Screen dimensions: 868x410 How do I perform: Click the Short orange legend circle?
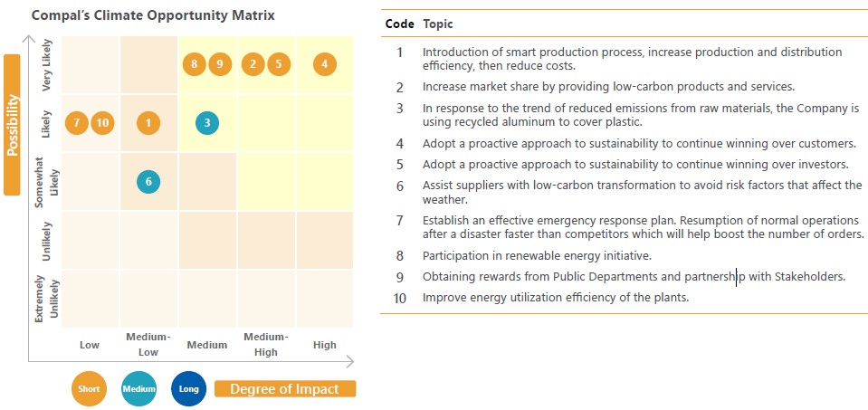coord(89,388)
